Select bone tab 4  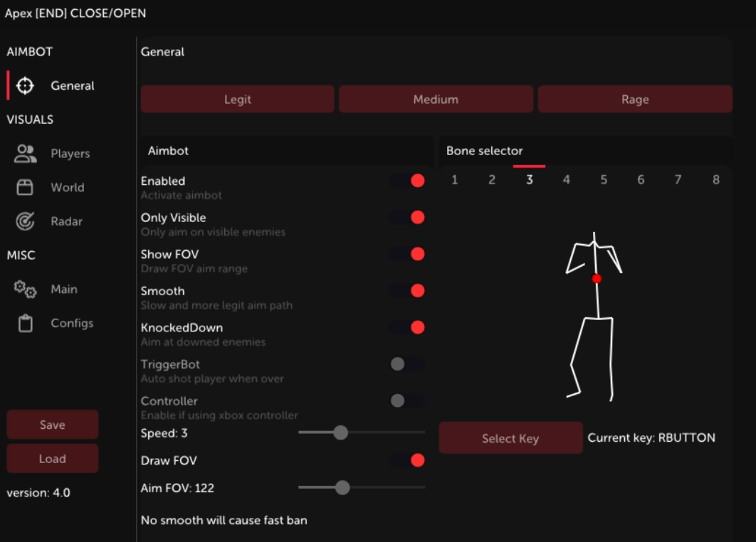click(567, 180)
